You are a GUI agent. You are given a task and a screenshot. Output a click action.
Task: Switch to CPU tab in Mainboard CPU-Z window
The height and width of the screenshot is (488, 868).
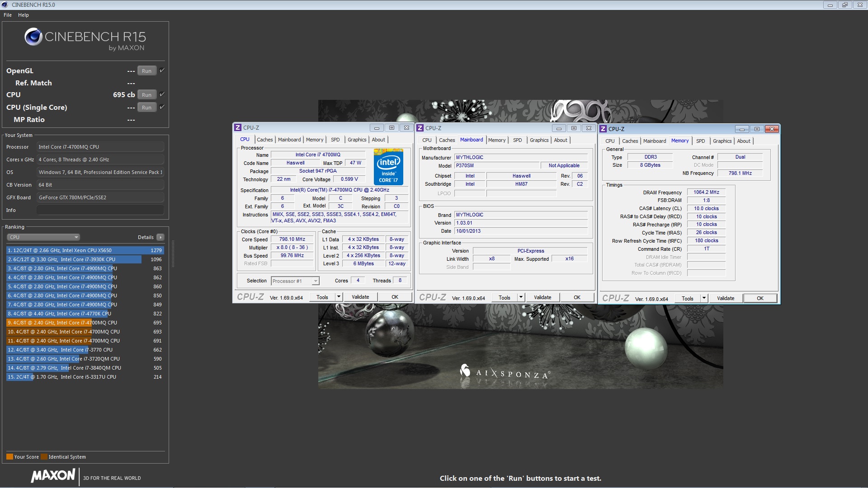click(427, 140)
